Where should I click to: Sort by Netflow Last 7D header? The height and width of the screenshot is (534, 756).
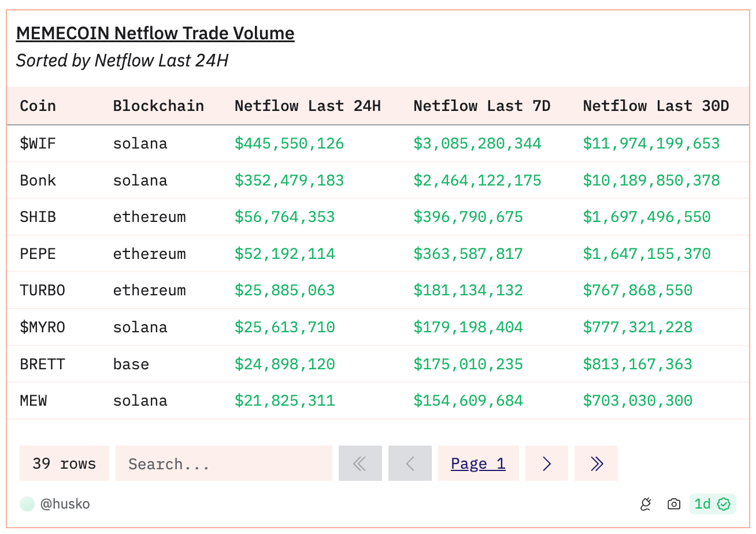(481, 106)
